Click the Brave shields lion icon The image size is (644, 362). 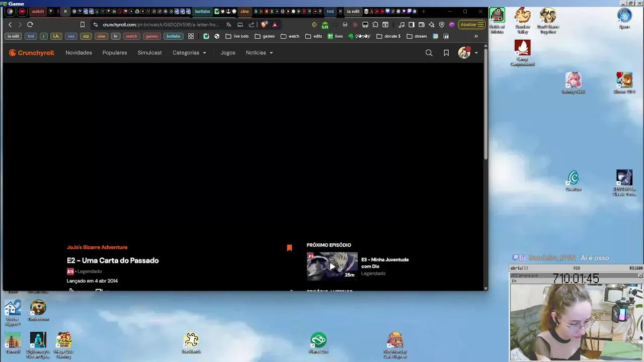(x=264, y=25)
